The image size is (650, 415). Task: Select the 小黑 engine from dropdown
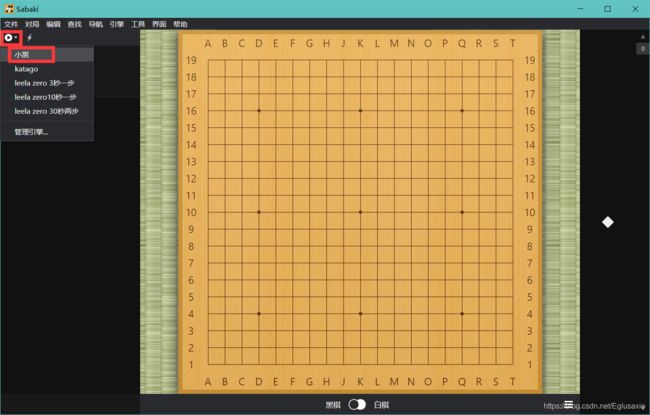coord(22,55)
